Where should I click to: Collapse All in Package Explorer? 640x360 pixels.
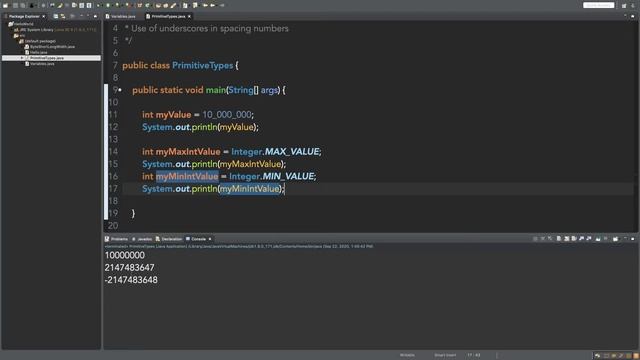point(56,16)
